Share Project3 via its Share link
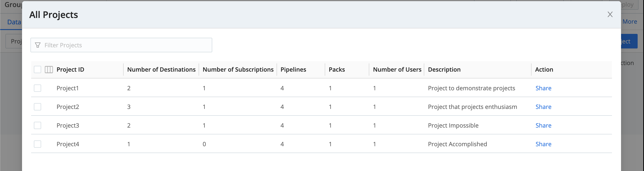The height and width of the screenshot is (171, 644). 543,125
